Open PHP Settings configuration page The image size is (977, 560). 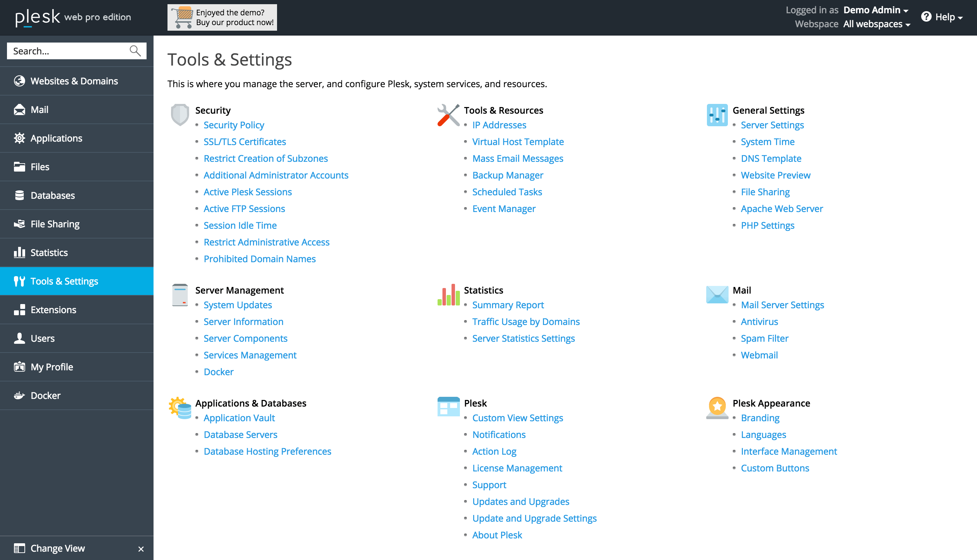coord(768,225)
